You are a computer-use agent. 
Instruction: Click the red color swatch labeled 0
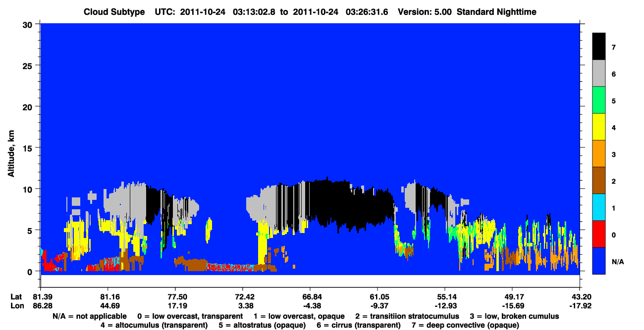pos(599,234)
